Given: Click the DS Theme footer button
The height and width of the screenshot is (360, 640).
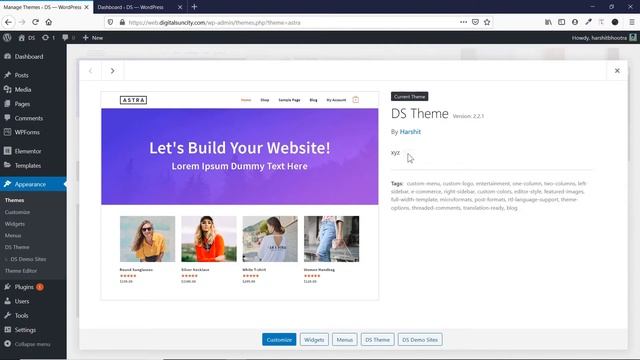Looking at the screenshot, I should pyautogui.click(x=378, y=340).
